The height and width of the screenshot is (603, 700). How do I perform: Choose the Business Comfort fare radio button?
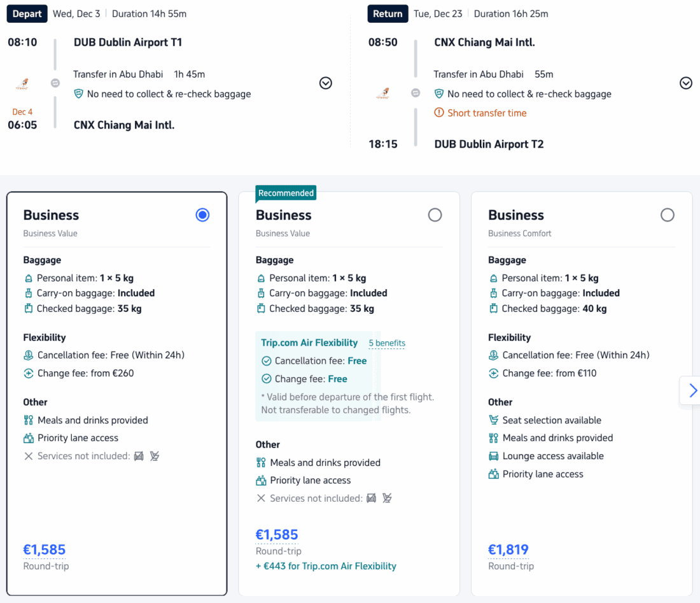[667, 215]
